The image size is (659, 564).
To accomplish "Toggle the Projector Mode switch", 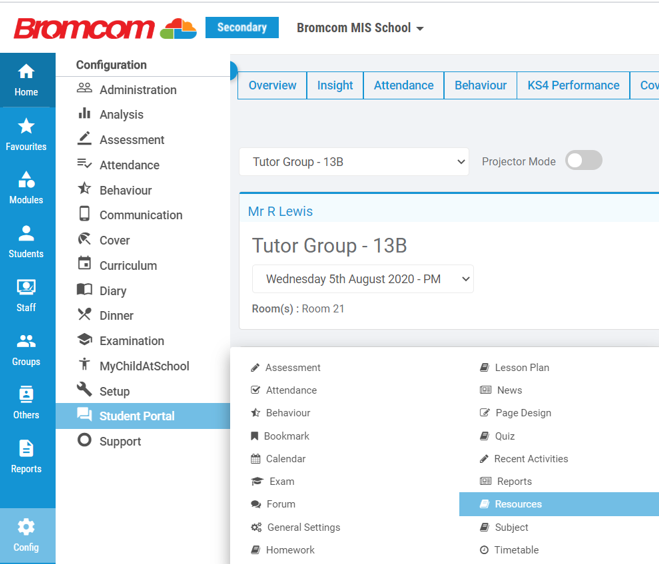I will pyautogui.click(x=583, y=161).
